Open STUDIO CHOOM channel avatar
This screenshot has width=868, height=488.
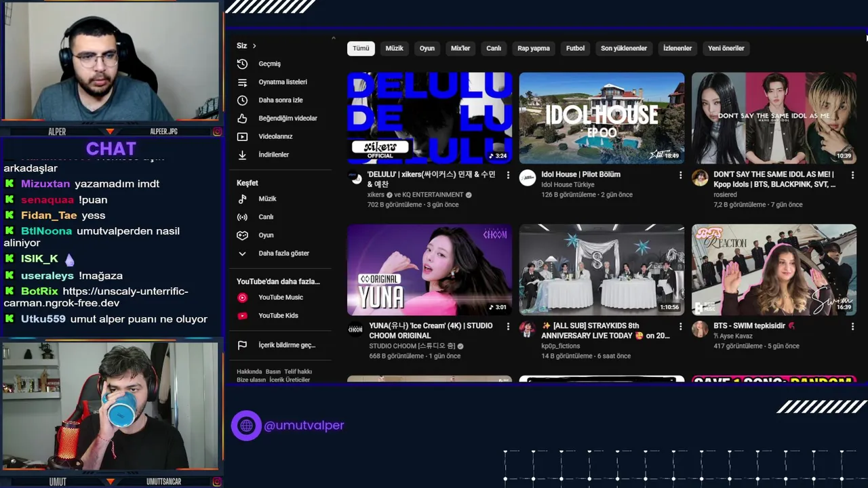click(355, 329)
